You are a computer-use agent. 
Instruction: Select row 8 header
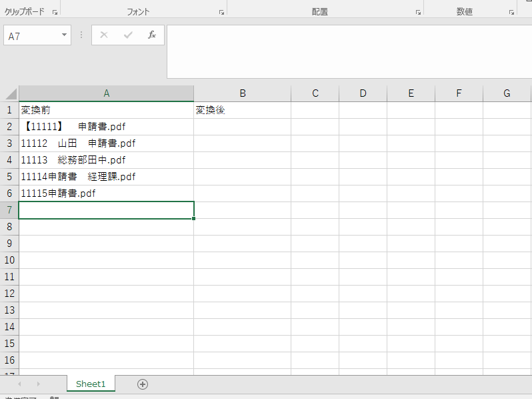click(x=9, y=226)
